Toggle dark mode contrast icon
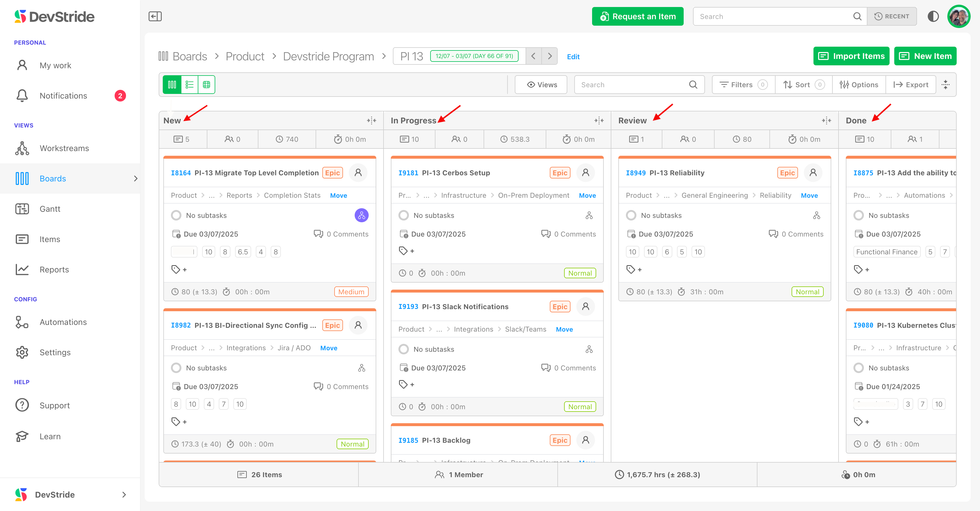Viewport: 980px width, 511px height. [933, 16]
